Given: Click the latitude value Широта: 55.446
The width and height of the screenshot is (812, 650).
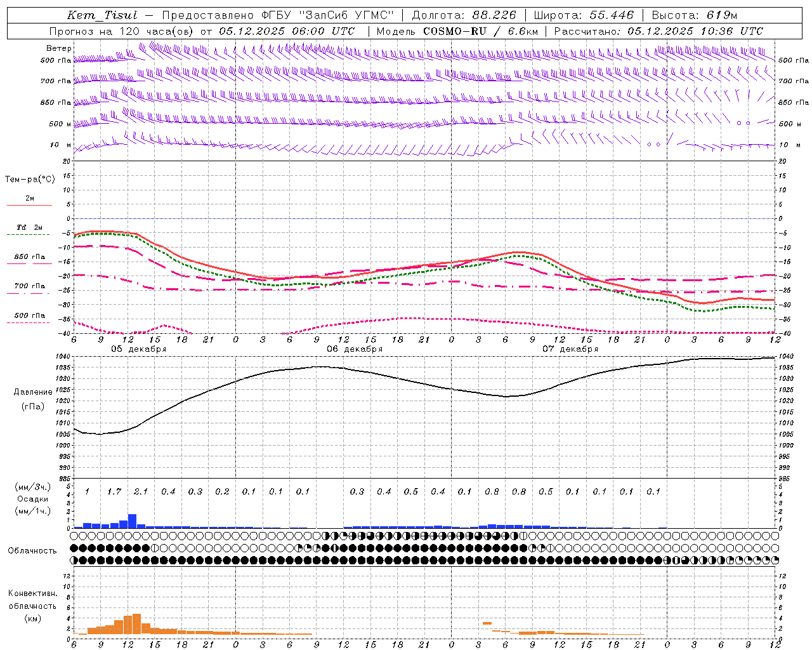Looking at the screenshot, I should 584,15.
